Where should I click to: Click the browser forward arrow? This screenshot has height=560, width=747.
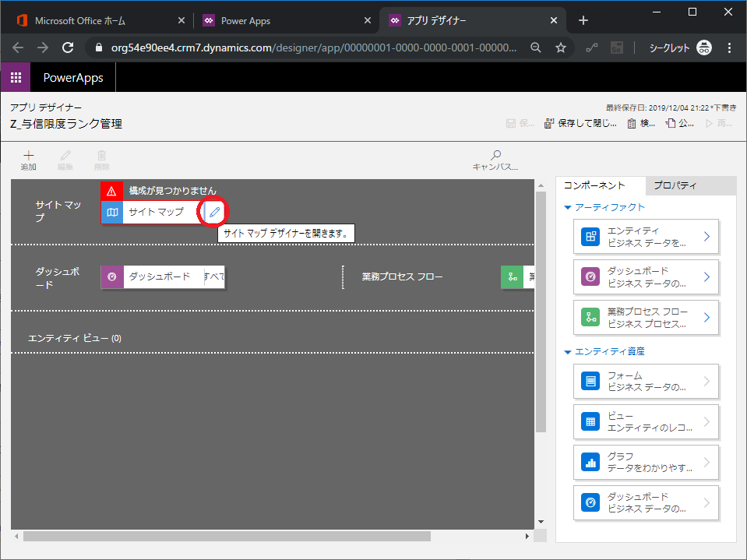43,48
